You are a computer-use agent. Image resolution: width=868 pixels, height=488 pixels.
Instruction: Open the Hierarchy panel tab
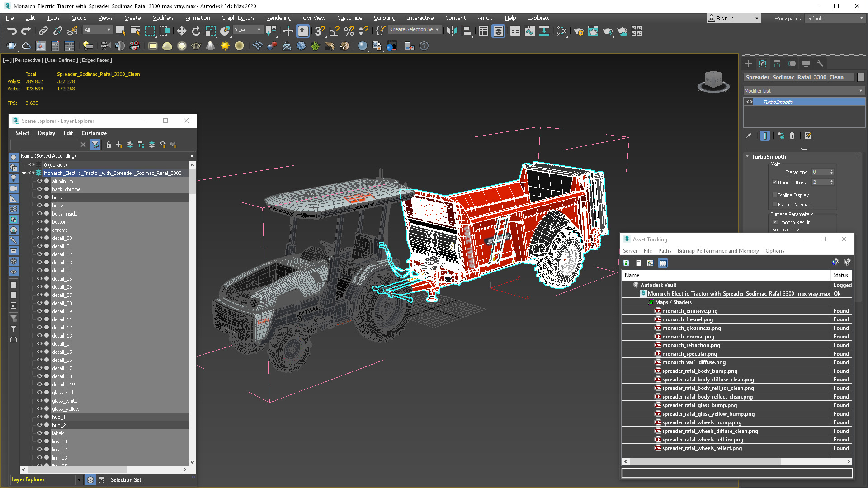pyautogui.click(x=777, y=64)
